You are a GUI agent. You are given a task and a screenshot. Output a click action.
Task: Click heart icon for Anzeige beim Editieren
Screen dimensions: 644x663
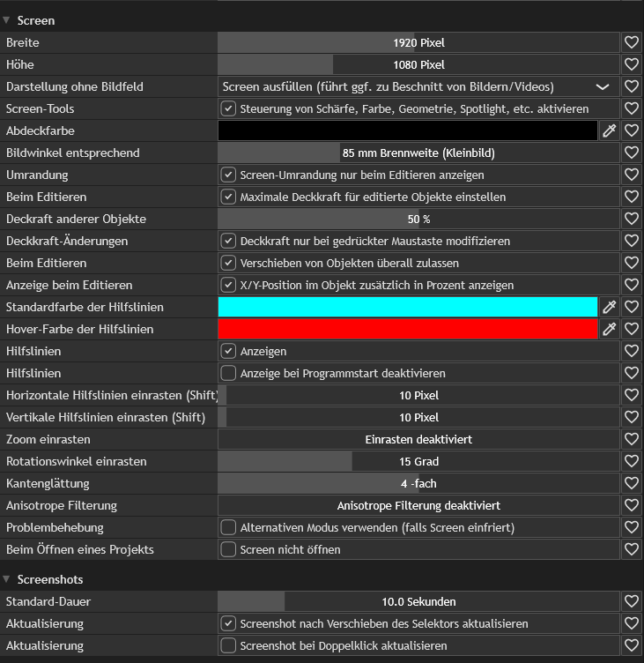click(x=632, y=285)
